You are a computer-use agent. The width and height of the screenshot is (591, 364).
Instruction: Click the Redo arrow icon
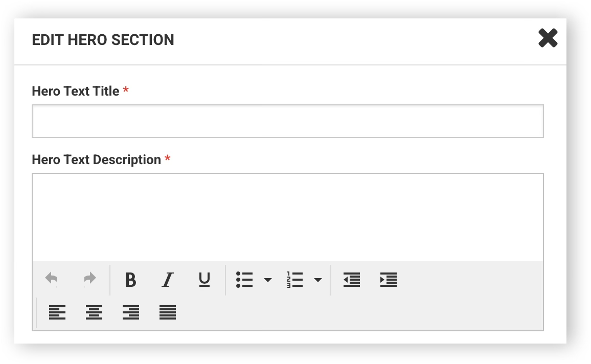pyautogui.click(x=89, y=279)
